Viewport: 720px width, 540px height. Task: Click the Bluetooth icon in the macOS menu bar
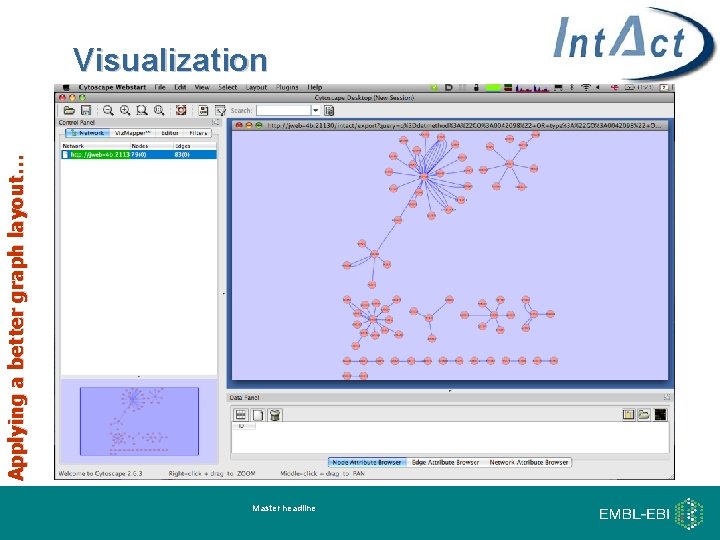click(x=572, y=87)
